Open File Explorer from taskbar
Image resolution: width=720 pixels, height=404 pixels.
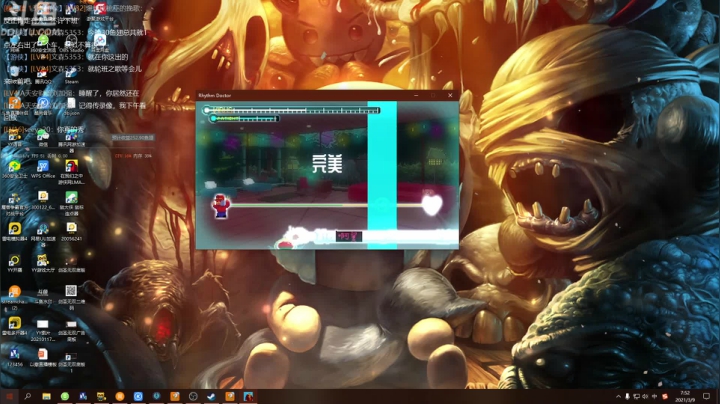coord(46,396)
